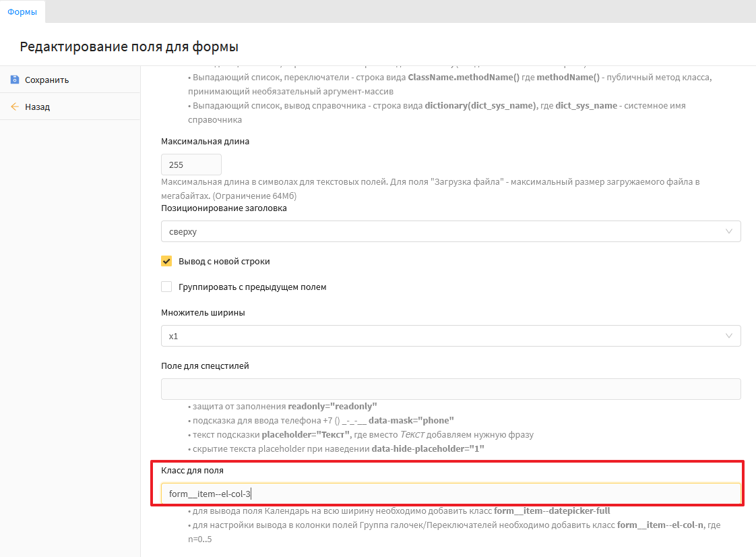Viewport: 756px width, 557px height.
Task: Click the chevron in the 'x1' dropdown
Action: tap(728, 336)
